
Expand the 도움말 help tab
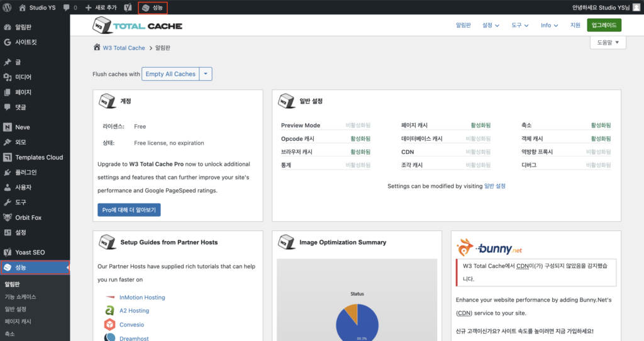[608, 42]
